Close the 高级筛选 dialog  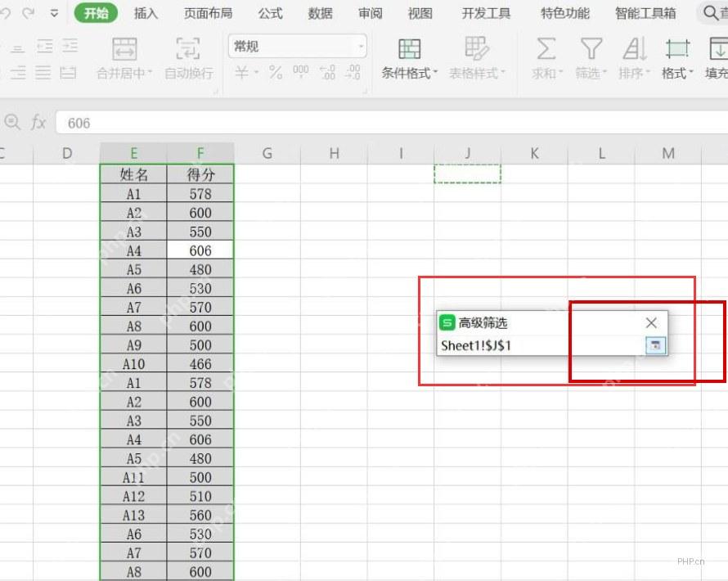click(x=651, y=322)
